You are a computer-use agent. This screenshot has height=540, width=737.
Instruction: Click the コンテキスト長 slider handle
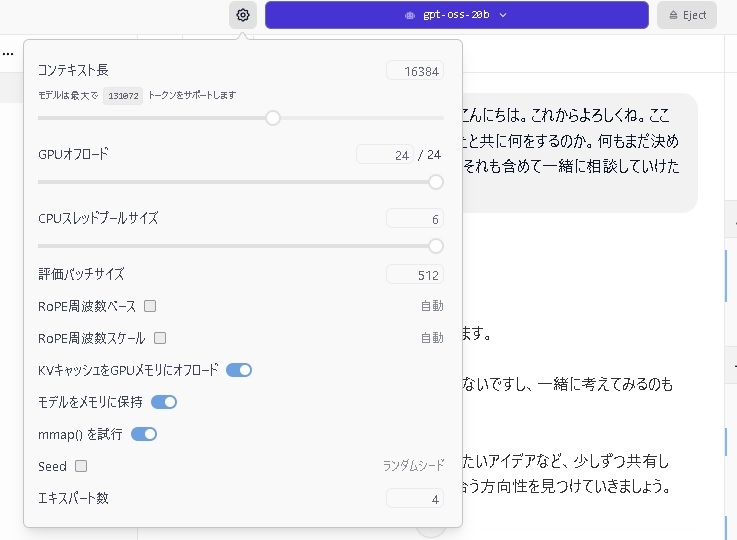272,118
